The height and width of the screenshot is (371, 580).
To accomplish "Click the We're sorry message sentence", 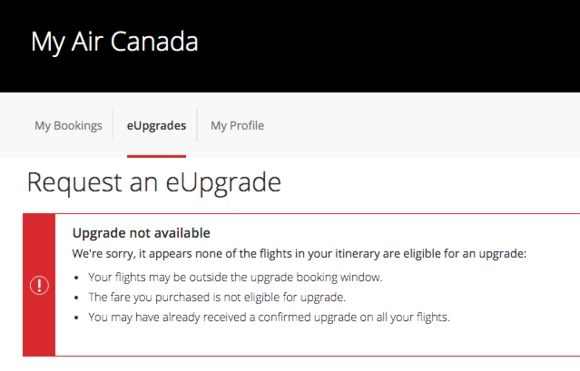I will click(299, 254).
